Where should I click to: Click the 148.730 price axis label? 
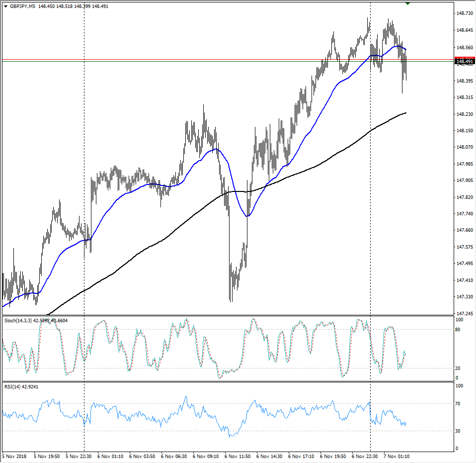pos(465,13)
